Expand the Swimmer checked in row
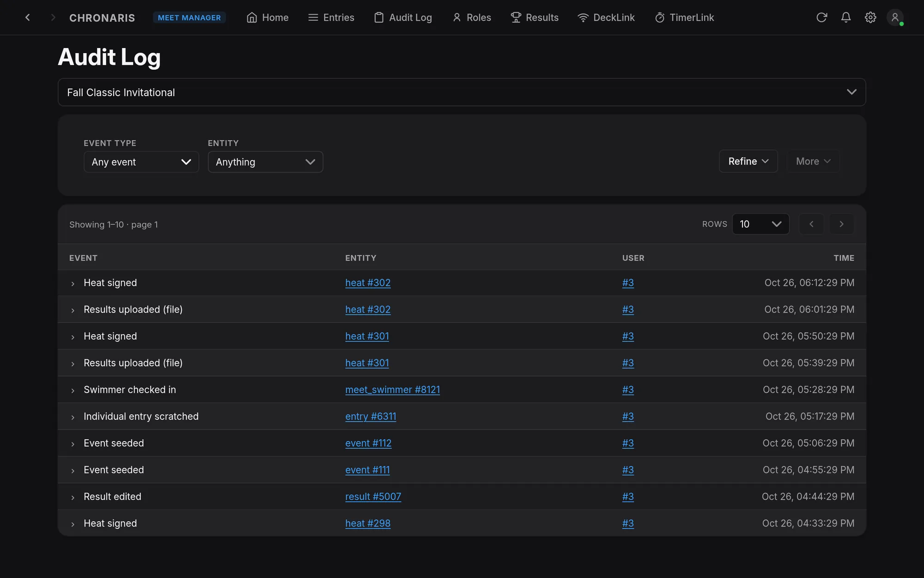This screenshot has width=924, height=578. tap(73, 390)
